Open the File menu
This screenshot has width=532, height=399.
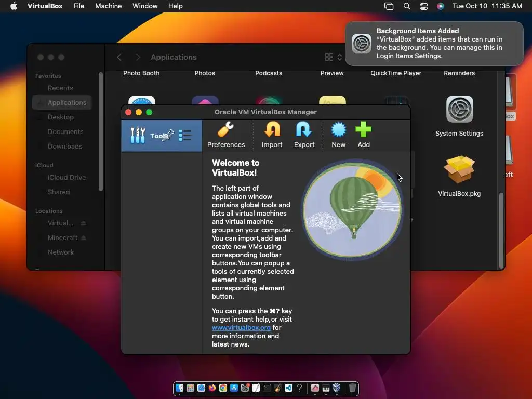coord(79,6)
